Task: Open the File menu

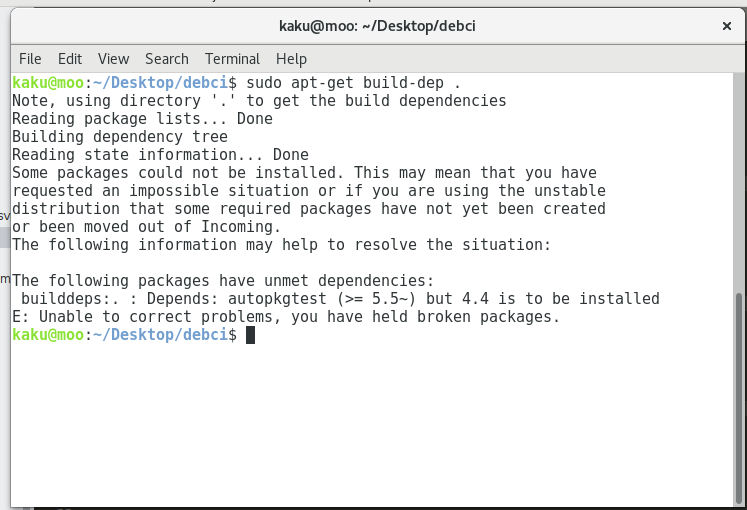Action: point(30,59)
